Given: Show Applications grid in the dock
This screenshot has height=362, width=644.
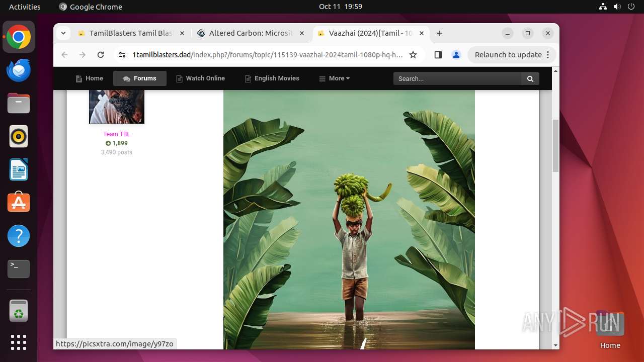Looking at the screenshot, I should (19, 342).
